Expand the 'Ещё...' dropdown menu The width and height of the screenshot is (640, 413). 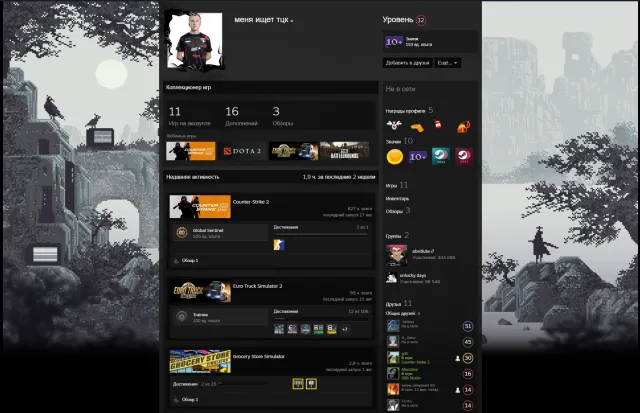(447, 63)
